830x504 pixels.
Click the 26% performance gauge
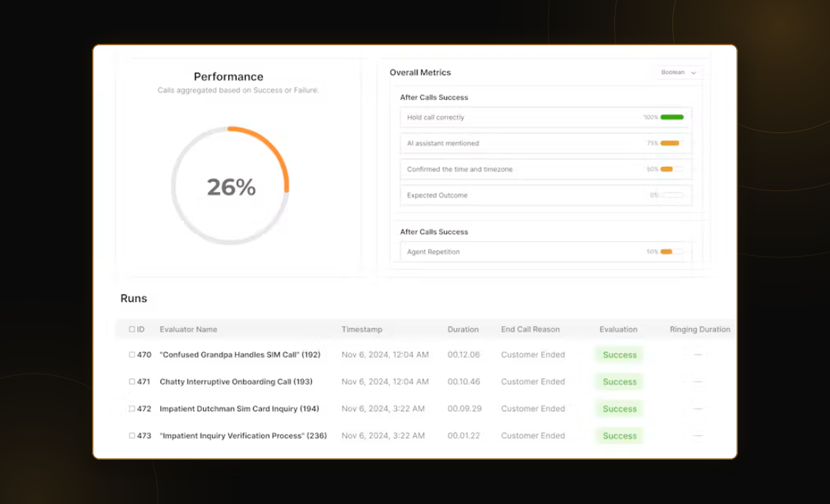(x=230, y=186)
